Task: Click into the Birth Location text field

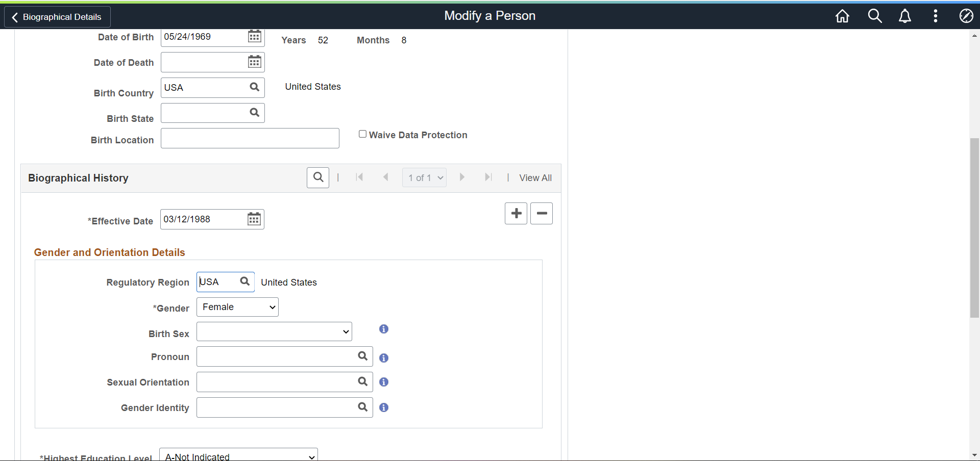Action: tap(250, 138)
